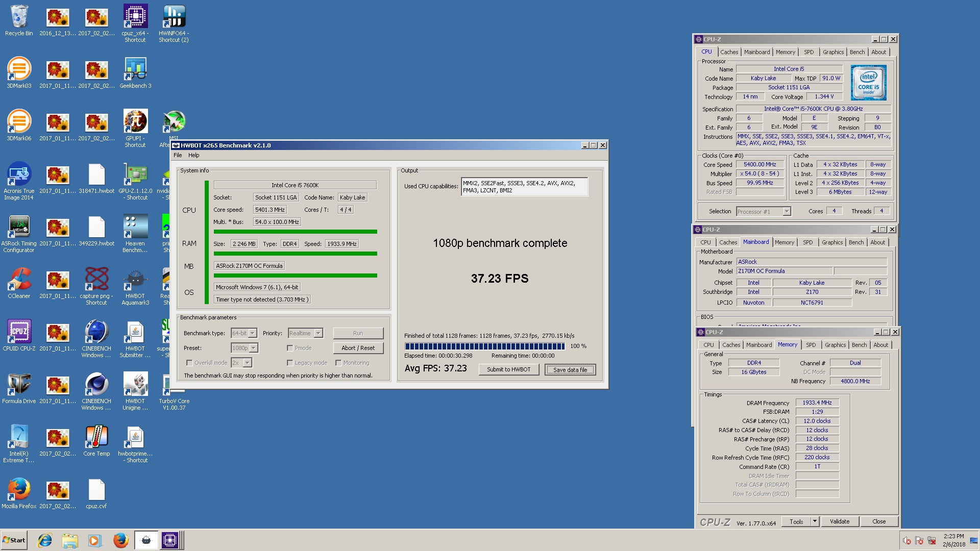This screenshot has height=551, width=980.
Task: Open the Formula Drive desktop icon
Action: click(x=19, y=388)
